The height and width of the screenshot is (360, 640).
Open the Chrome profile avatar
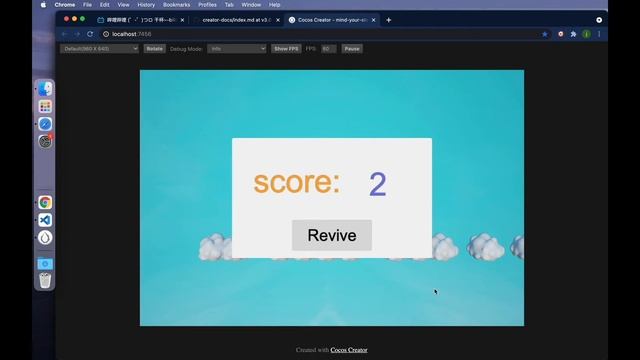click(x=587, y=34)
